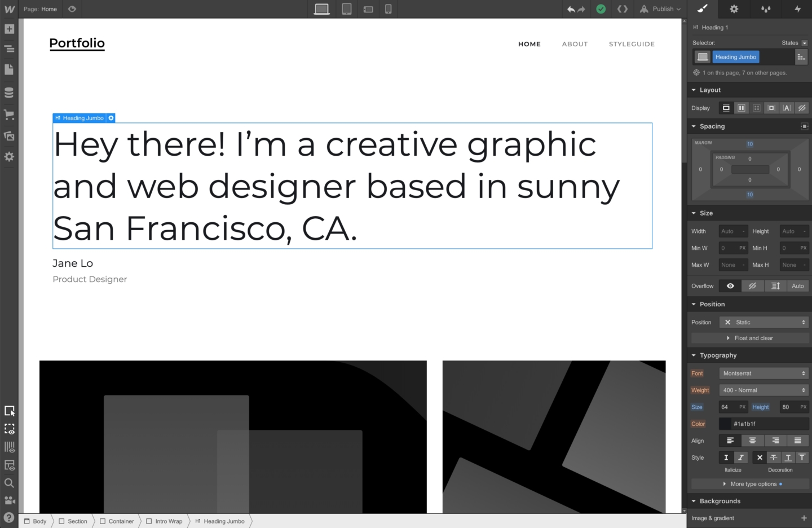This screenshot has width=812, height=528.
Task: Set overflow to scroll
Action: (775, 286)
